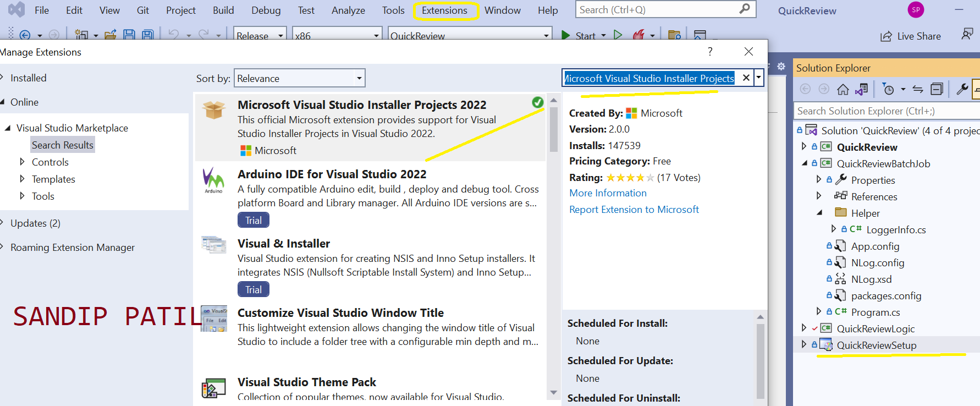Click the magnifier icon in Quick Launch search
The height and width of the screenshot is (406, 980).
pos(745,9)
